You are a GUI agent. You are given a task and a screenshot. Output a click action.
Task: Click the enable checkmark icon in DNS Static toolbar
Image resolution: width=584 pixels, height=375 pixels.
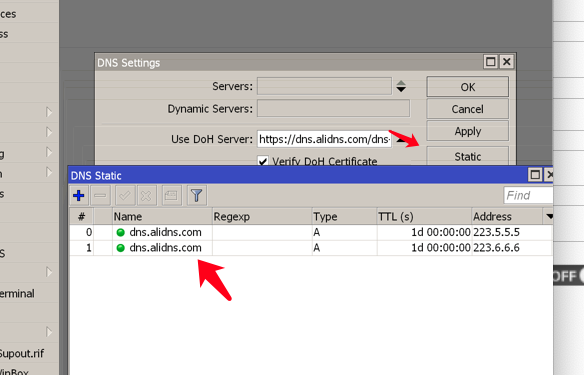point(125,196)
